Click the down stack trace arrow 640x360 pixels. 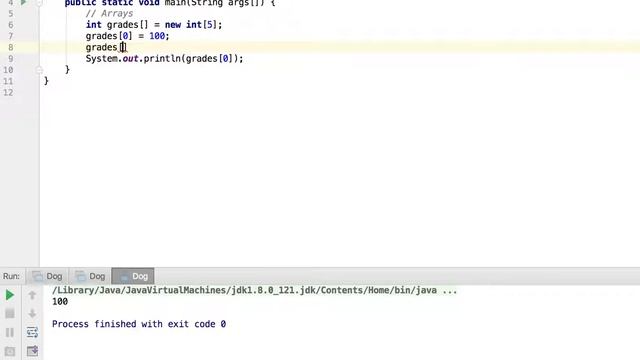point(32,313)
